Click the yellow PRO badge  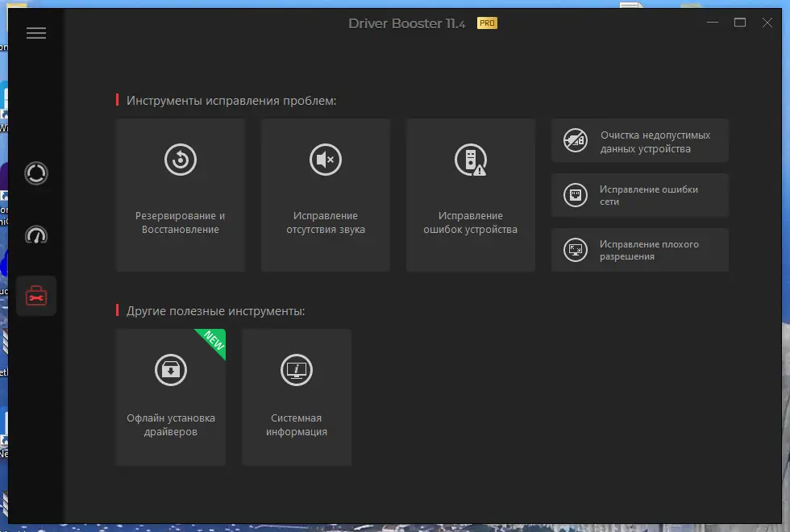tap(487, 23)
